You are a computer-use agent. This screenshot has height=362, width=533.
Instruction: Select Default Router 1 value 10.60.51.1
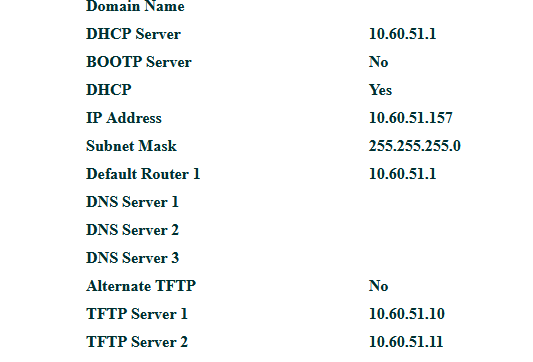coord(402,174)
